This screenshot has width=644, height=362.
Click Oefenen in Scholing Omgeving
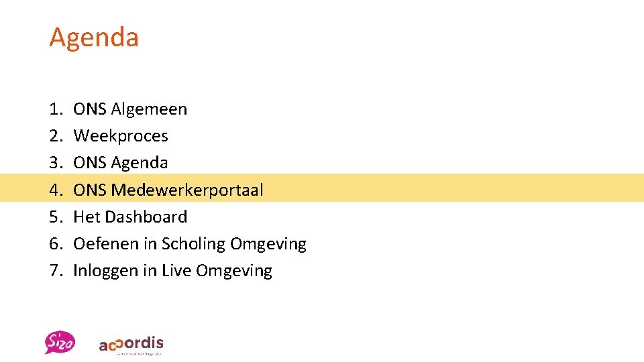[x=190, y=243]
